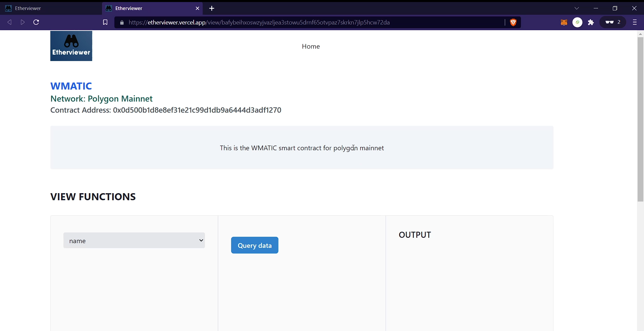
Task: Close the active Etherviewer tab
Action: [x=198, y=8]
